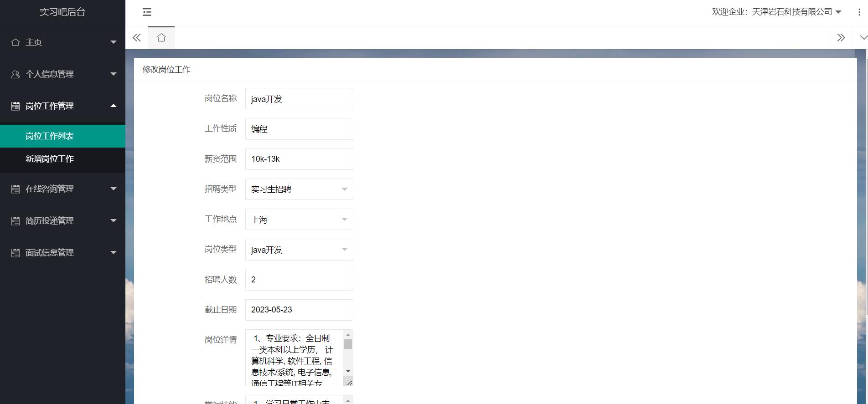Viewport: 868px width, 404px height.
Task: Open 主页 sidebar menu
Action: [62, 42]
